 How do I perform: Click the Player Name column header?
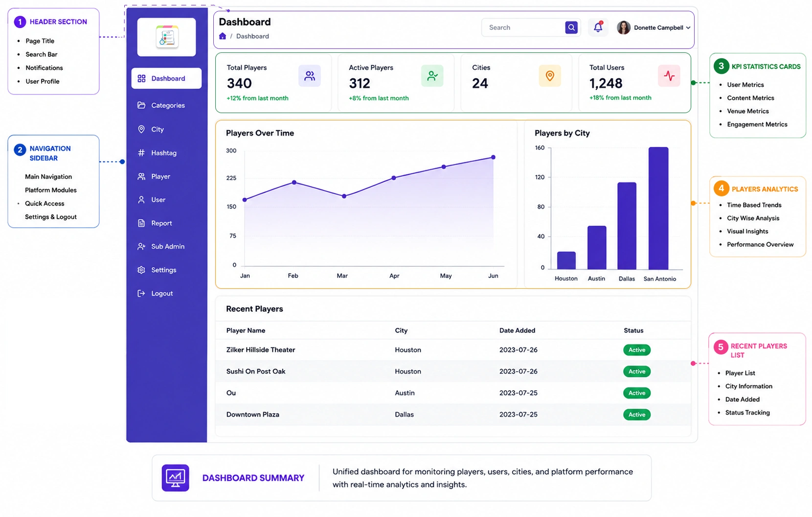(x=246, y=330)
